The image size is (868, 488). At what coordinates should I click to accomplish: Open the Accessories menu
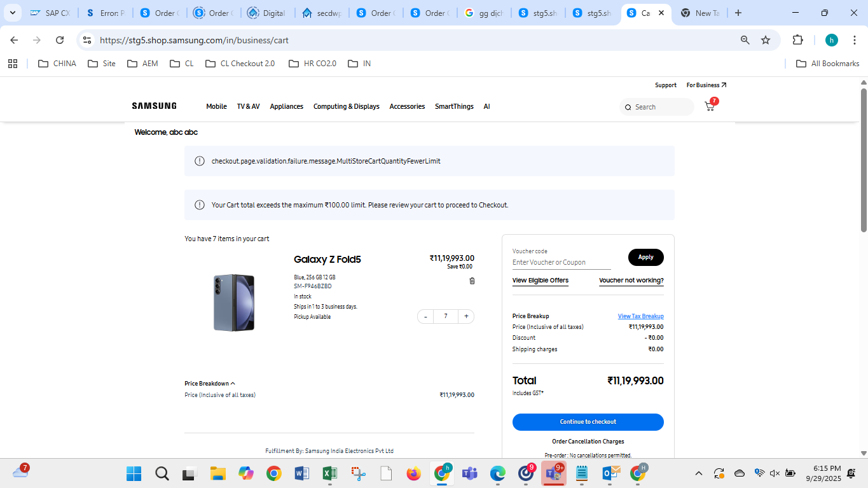coord(407,106)
